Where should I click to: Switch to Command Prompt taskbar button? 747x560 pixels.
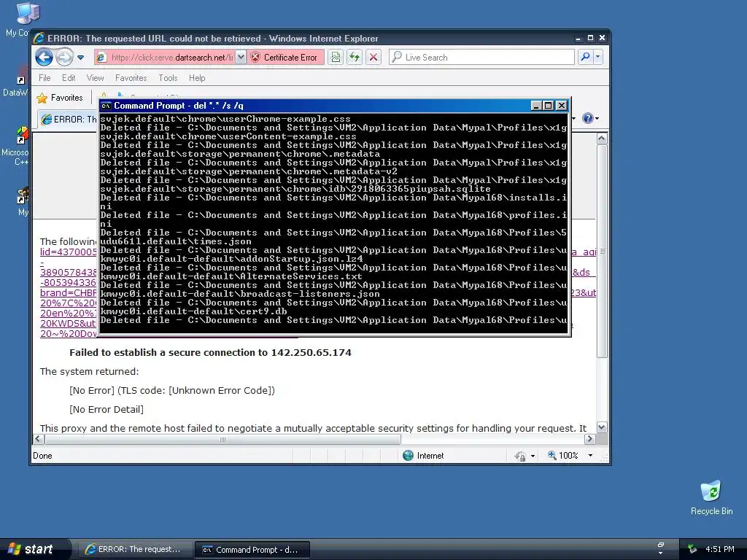pyautogui.click(x=252, y=550)
